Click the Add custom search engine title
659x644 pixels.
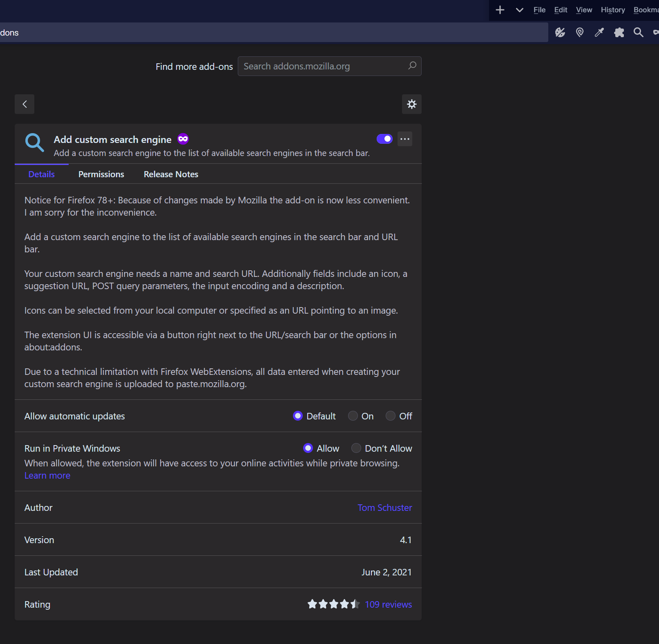pyautogui.click(x=113, y=140)
